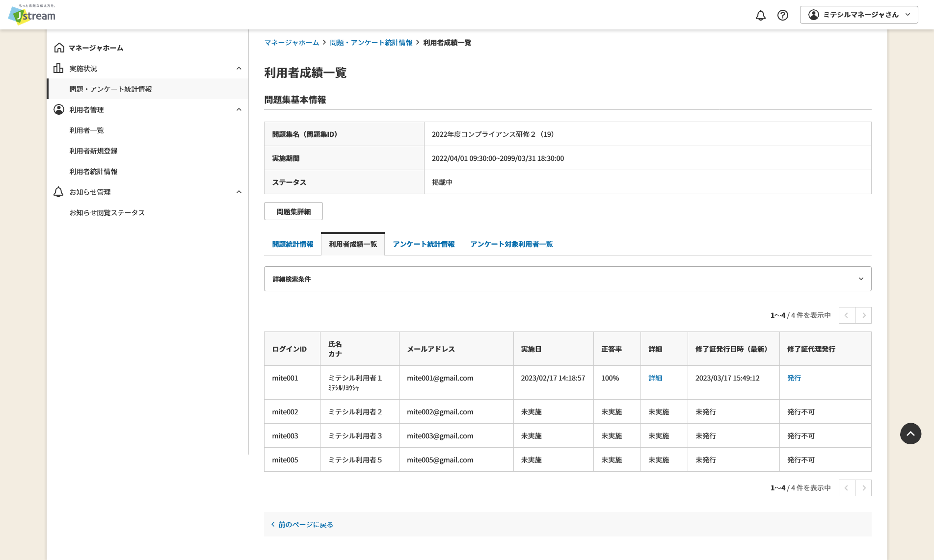Screen dimensions: 934x560
Task: Click the user avatar icon in header
Action: pyautogui.click(x=814, y=15)
